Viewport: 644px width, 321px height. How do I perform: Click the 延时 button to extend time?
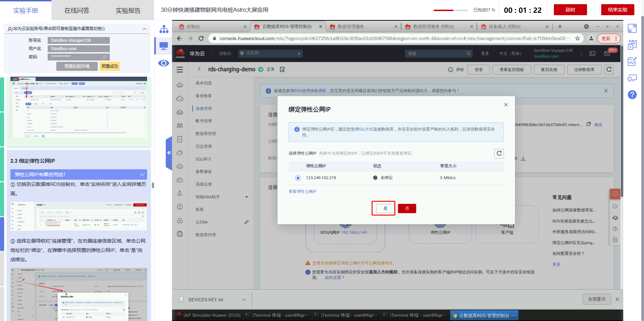570,10
